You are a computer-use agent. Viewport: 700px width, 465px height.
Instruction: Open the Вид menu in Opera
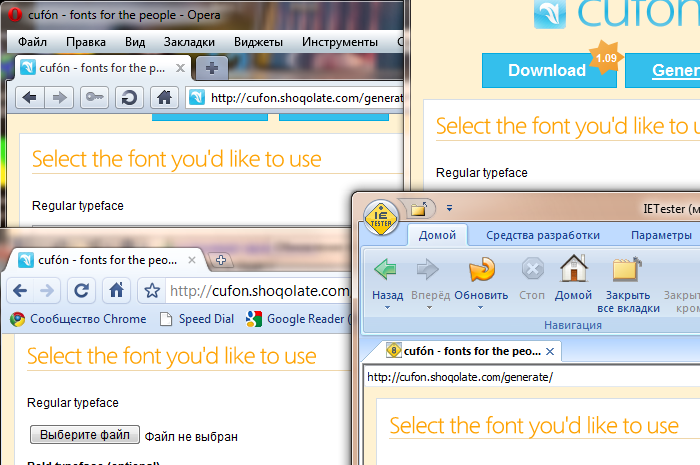(135, 42)
